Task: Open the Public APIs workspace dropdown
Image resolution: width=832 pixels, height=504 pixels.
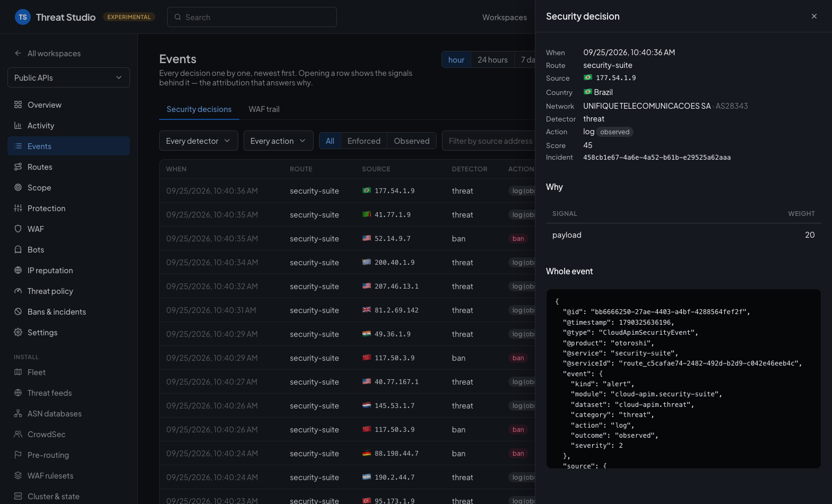Action: pos(68,77)
